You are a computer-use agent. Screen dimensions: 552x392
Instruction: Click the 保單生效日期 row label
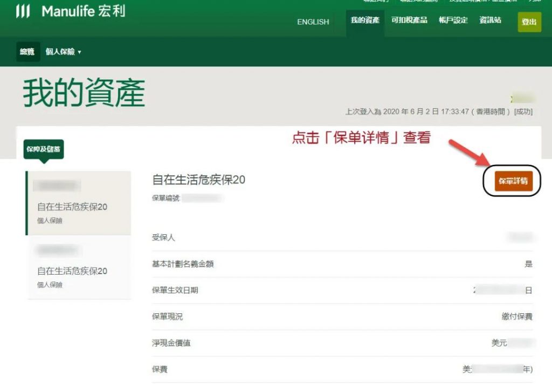tap(175, 290)
